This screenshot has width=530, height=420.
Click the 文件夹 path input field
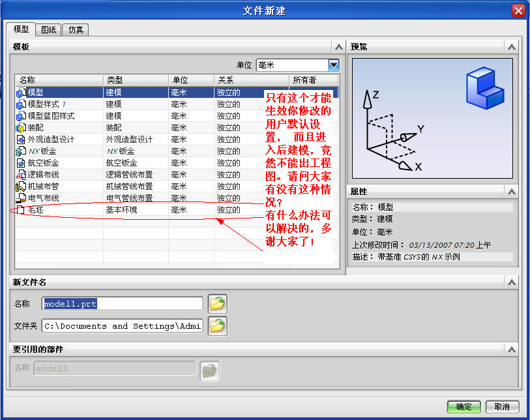pyautogui.click(x=123, y=326)
